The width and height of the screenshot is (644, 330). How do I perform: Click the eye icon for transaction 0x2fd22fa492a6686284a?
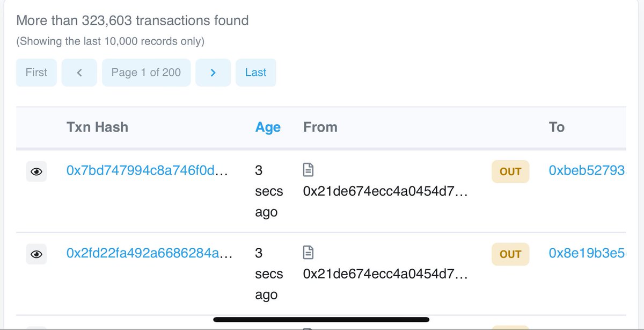36,254
